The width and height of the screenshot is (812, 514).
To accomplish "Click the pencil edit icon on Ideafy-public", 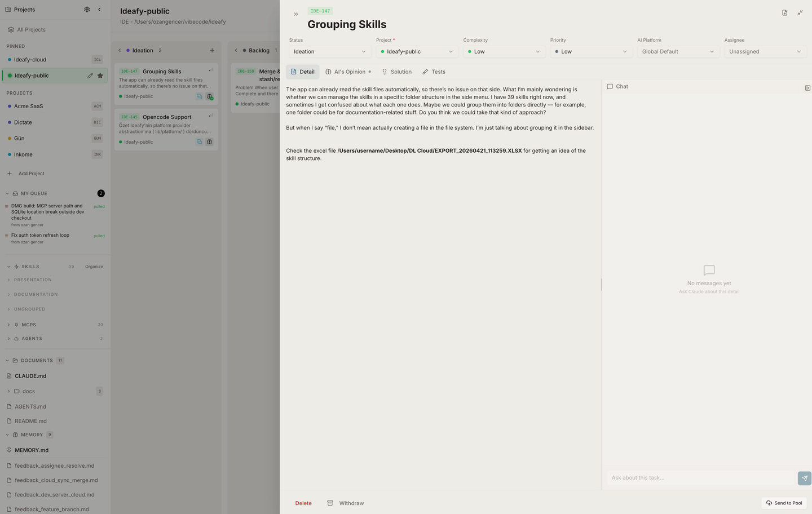I will pos(90,76).
